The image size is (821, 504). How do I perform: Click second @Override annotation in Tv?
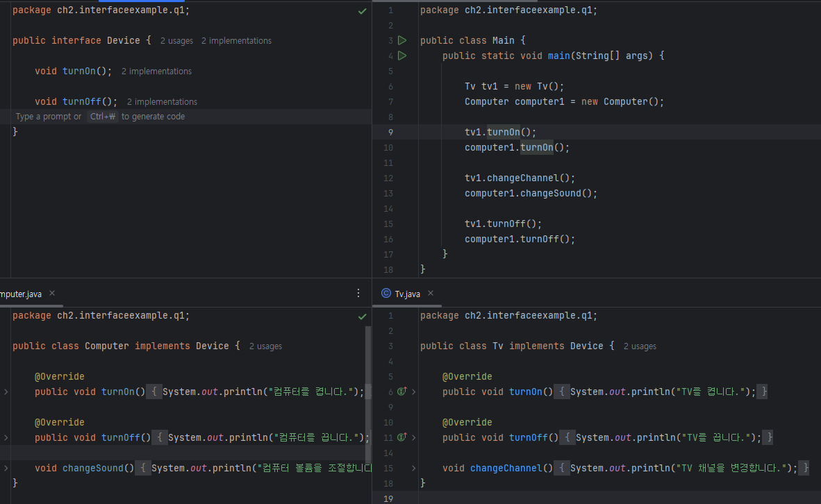click(467, 422)
